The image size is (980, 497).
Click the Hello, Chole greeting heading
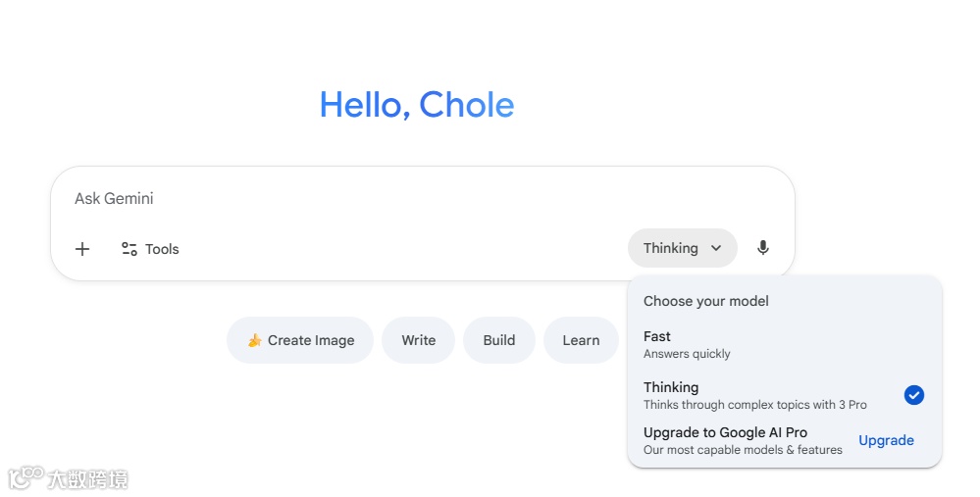tap(417, 105)
